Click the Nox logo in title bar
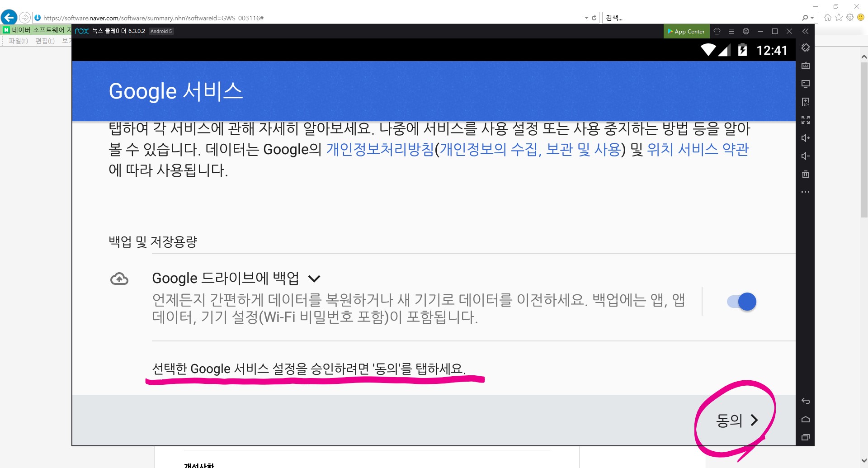This screenshot has width=868, height=468. [x=82, y=31]
